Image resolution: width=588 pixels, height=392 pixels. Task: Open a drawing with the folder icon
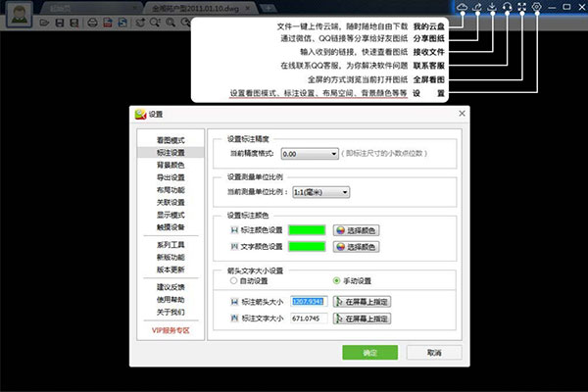tap(44, 23)
